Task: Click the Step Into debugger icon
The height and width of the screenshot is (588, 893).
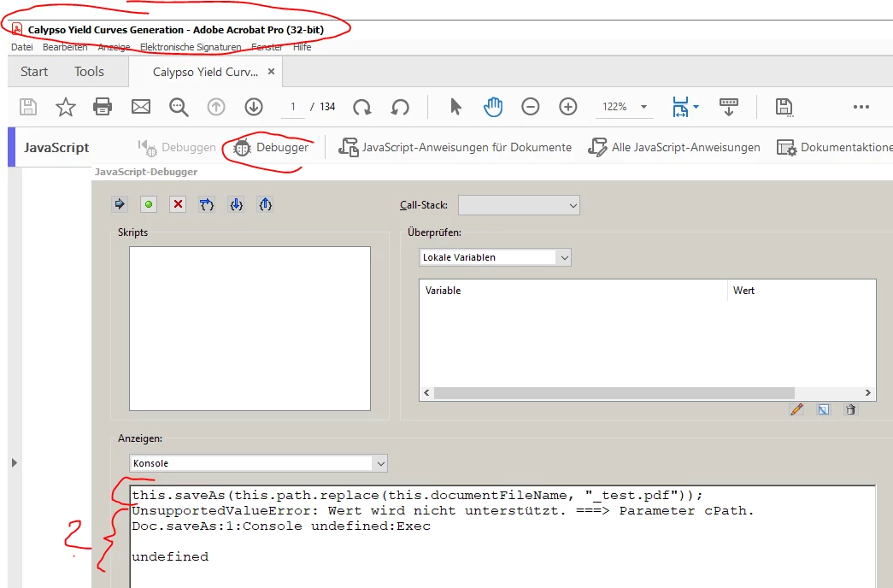Action: pos(237,204)
